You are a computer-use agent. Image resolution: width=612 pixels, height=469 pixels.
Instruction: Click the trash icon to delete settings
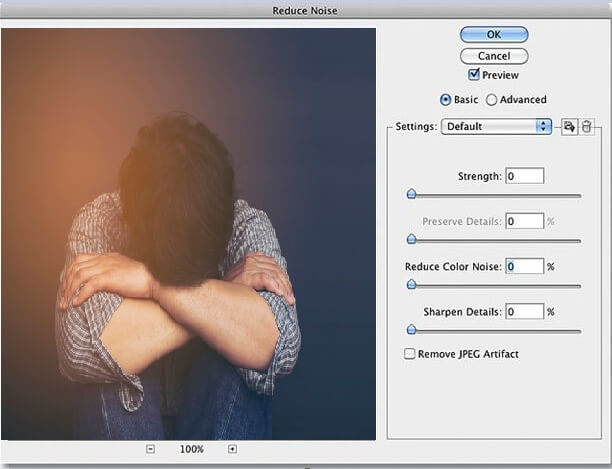click(x=586, y=127)
